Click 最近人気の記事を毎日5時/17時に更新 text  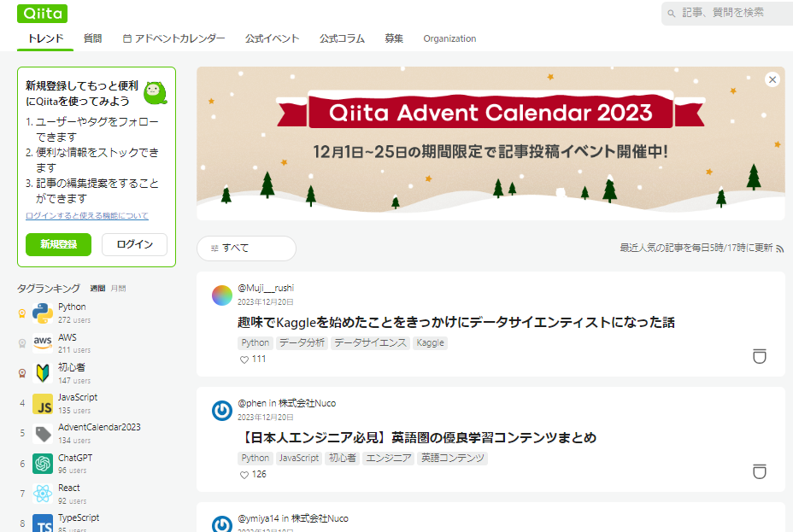696,248
